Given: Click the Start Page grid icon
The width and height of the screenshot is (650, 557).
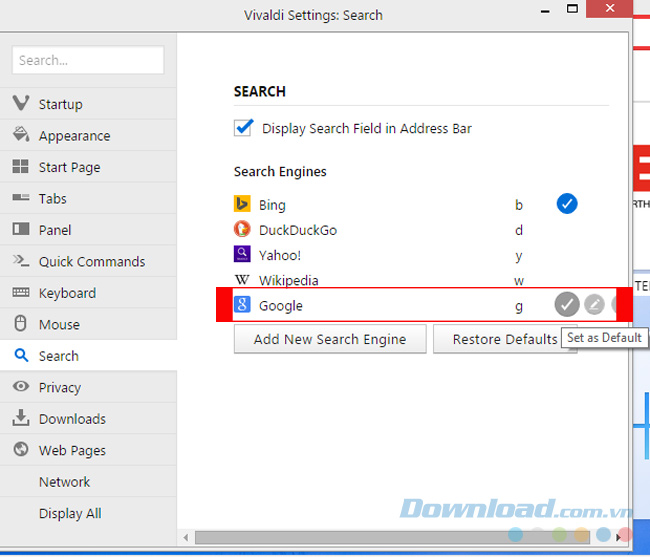Looking at the screenshot, I should coord(20,167).
